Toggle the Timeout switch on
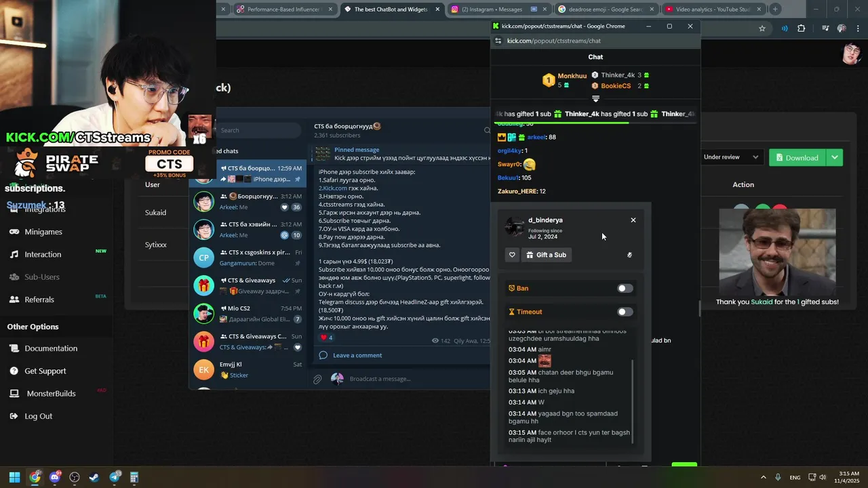 [625, 312]
